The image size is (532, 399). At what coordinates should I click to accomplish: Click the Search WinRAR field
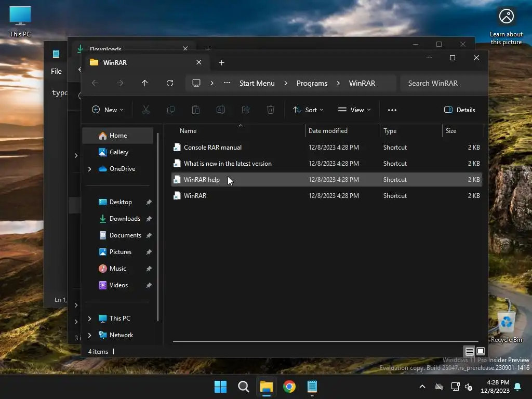click(x=444, y=83)
